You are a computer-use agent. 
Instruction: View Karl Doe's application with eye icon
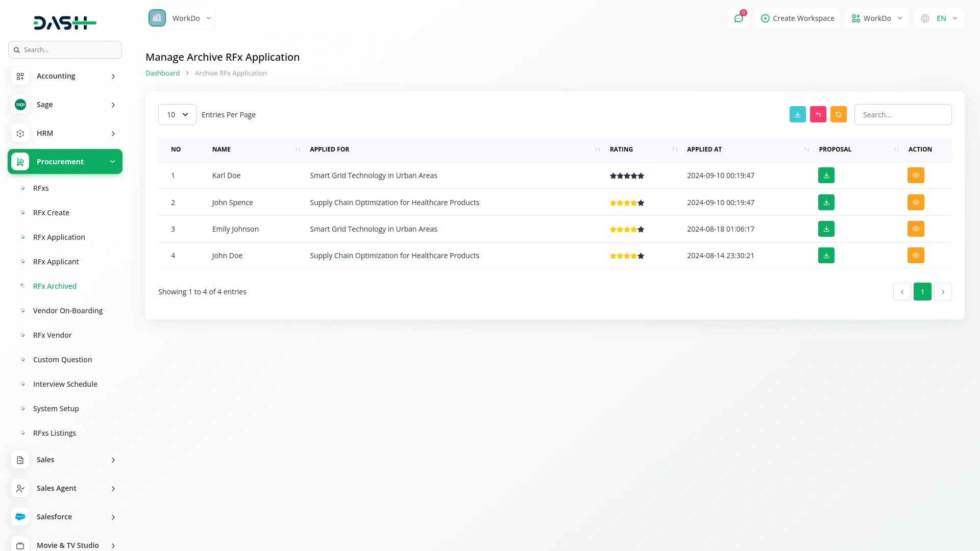tap(916, 176)
